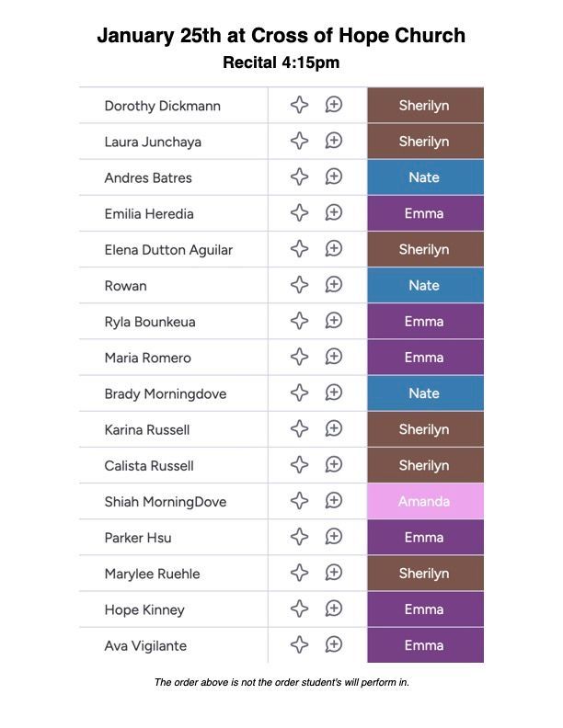Viewport: 563px width, 728px height.
Task: Click sparkle icon beside Ava Vigilante
Action: pyautogui.click(x=299, y=644)
